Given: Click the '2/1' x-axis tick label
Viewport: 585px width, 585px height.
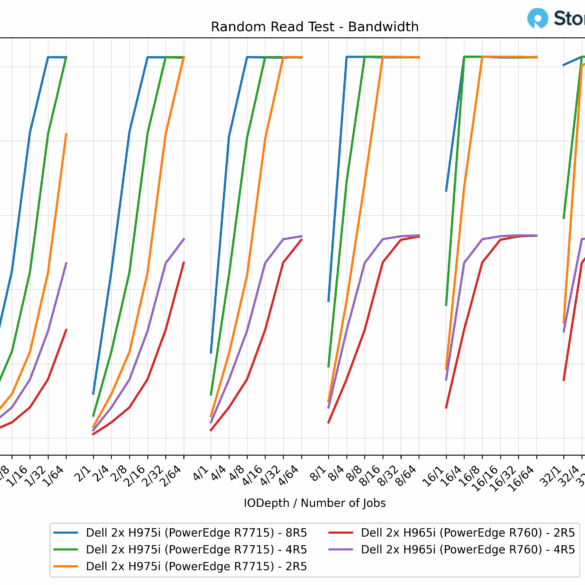Looking at the screenshot, I should [83, 473].
